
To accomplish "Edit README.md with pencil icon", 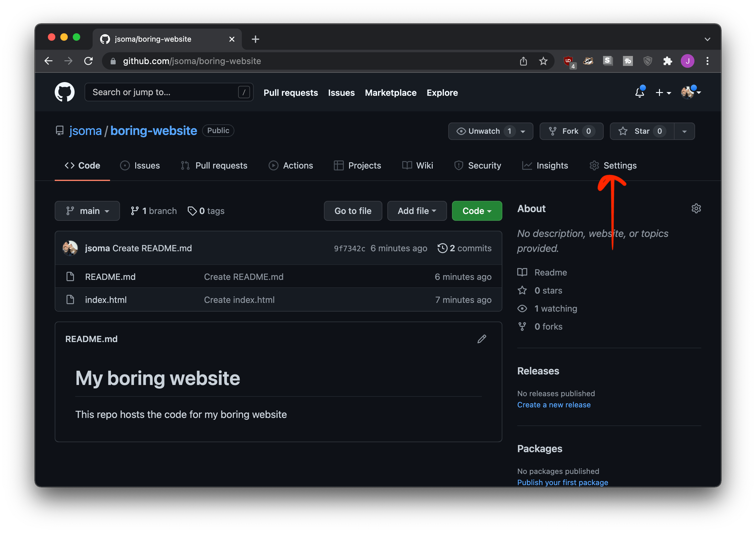I will (x=482, y=339).
